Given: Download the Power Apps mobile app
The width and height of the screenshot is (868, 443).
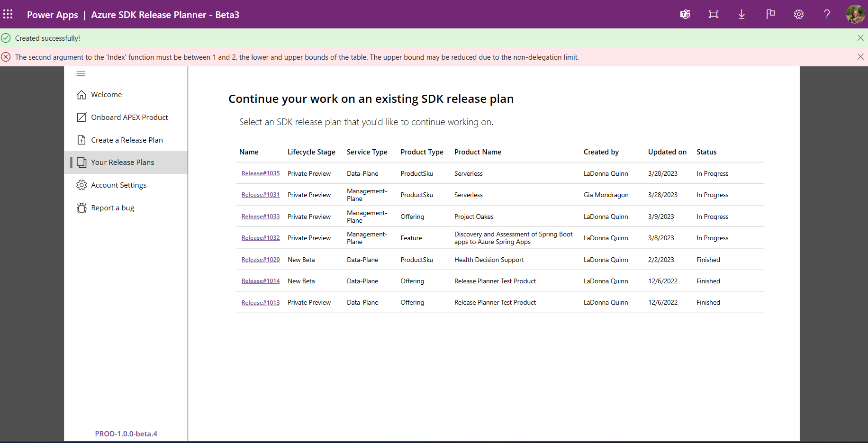Looking at the screenshot, I should (741, 14).
